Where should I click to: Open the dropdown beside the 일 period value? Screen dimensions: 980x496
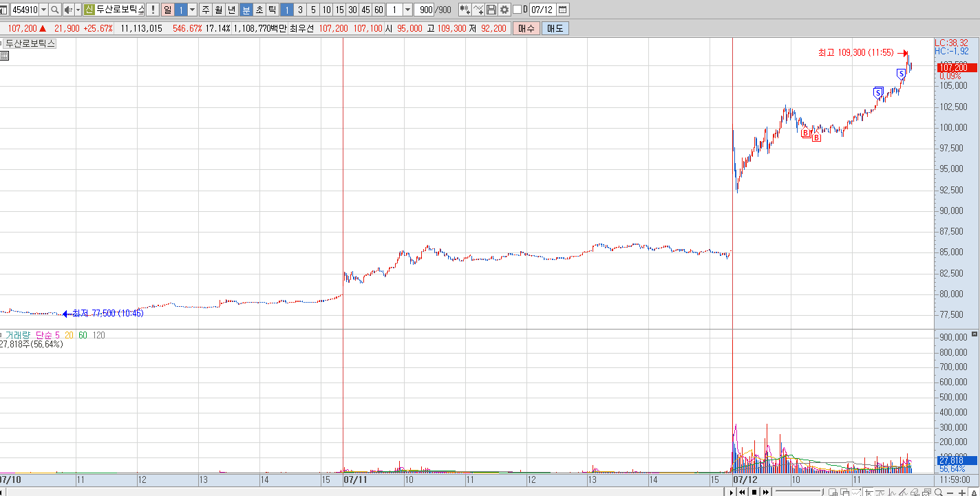click(x=192, y=10)
